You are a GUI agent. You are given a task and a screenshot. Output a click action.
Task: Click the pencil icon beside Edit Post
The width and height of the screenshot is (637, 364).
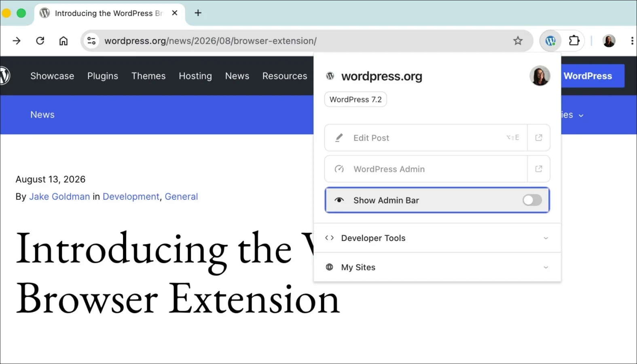click(x=339, y=138)
